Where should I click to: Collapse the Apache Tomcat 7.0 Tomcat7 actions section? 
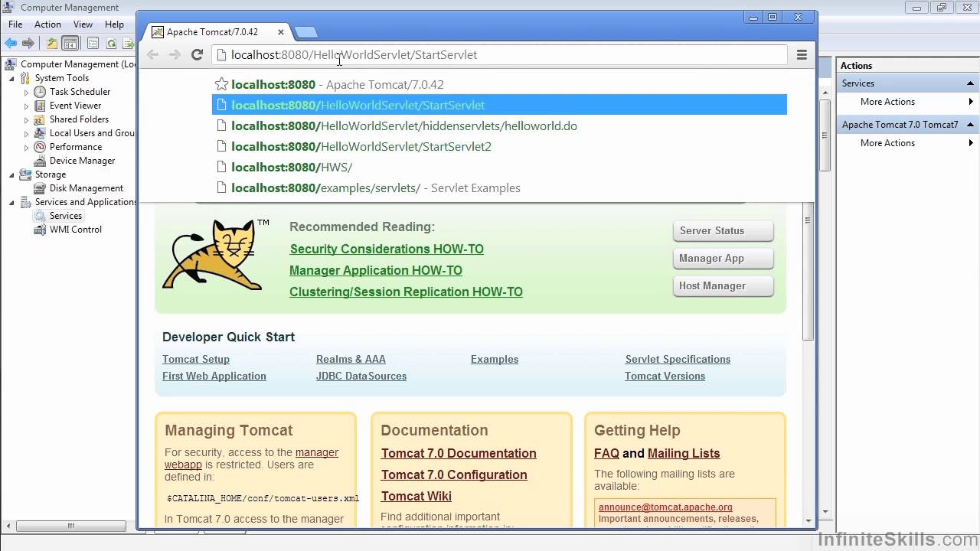tap(971, 125)
